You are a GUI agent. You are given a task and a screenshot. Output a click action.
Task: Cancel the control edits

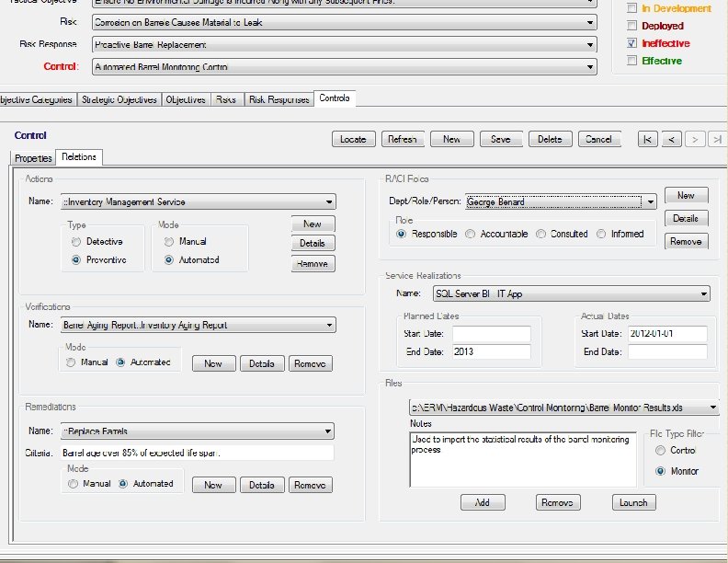(599, 139)
